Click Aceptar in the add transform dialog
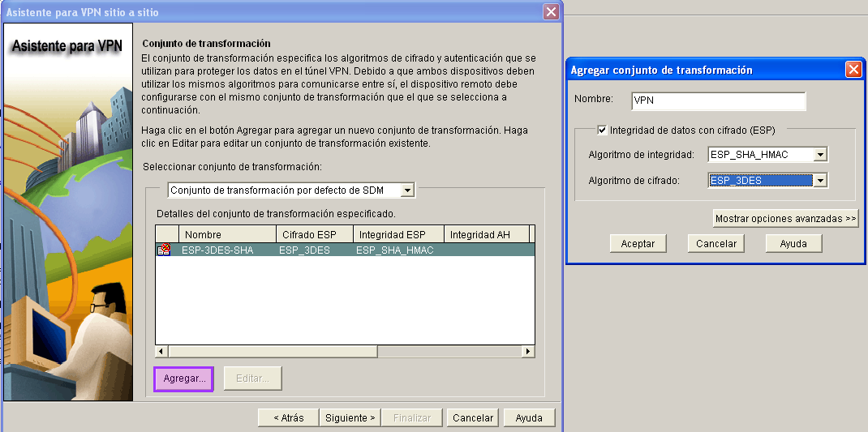 point(638,243)
